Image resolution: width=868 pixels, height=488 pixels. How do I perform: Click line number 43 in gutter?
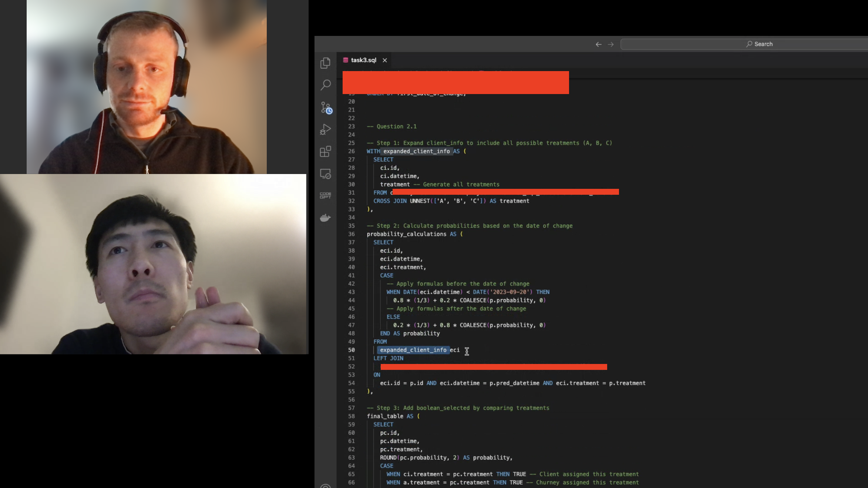point(351,292)
